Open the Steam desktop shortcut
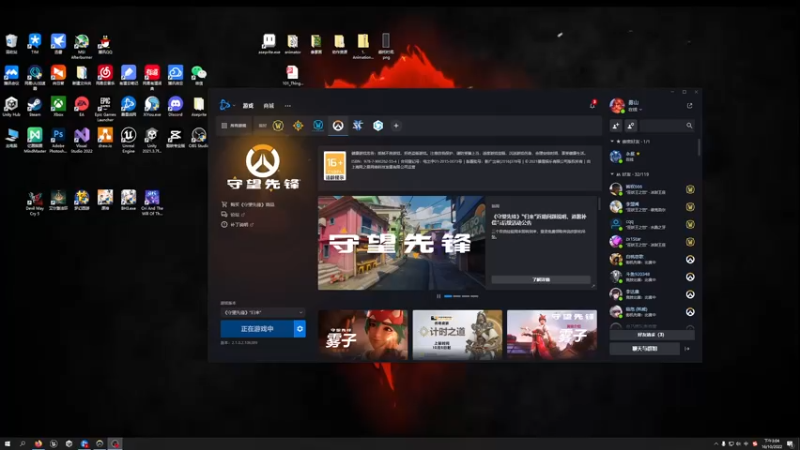 coord(35,107)
